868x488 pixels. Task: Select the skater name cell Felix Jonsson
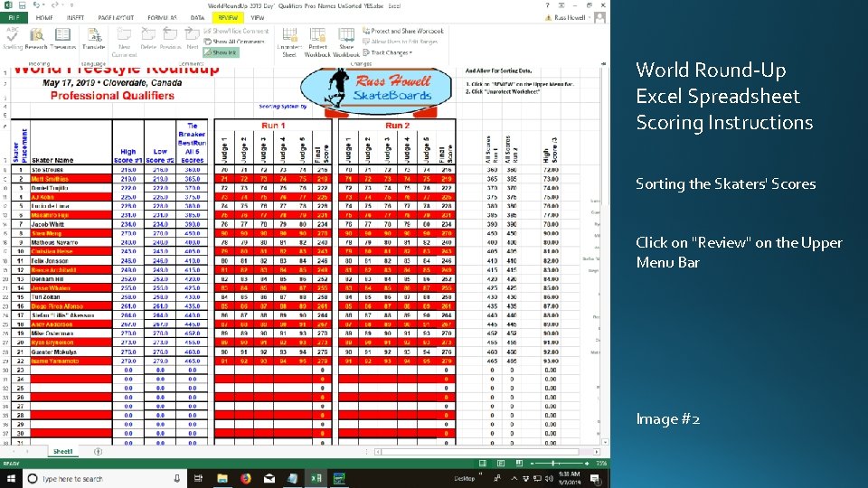click(x=71, y=260)
